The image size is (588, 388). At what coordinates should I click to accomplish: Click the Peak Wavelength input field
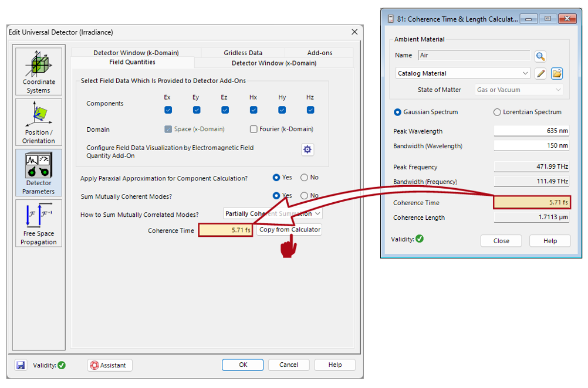[x=532, y=131]
